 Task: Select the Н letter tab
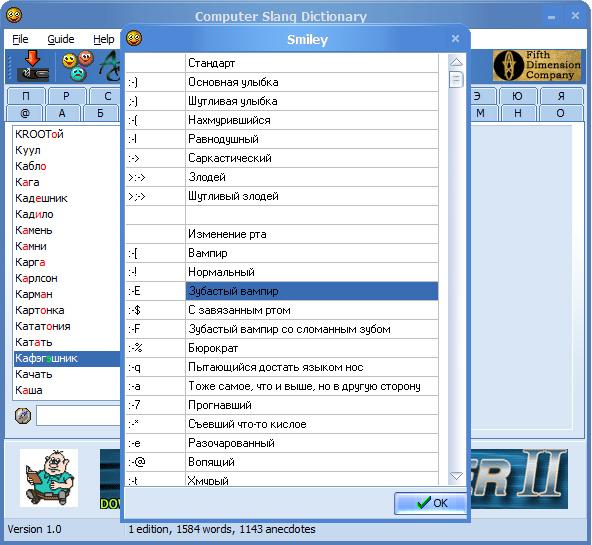518,113
